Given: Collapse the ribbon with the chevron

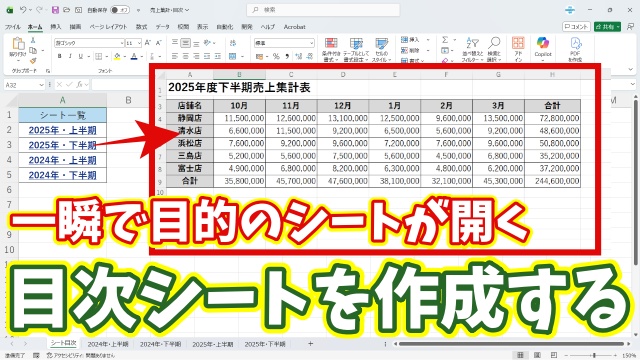Looking at the screenshot, I should pos(631,70).
